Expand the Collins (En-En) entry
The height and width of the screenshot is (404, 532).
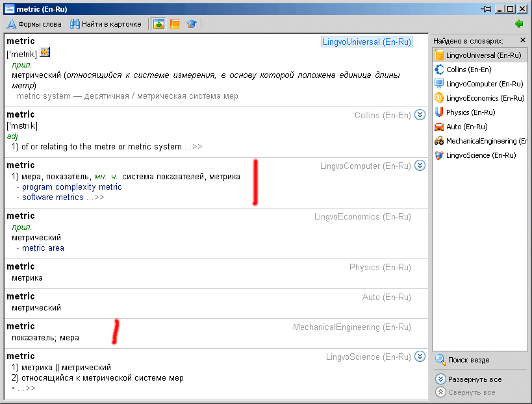[420, 115]
